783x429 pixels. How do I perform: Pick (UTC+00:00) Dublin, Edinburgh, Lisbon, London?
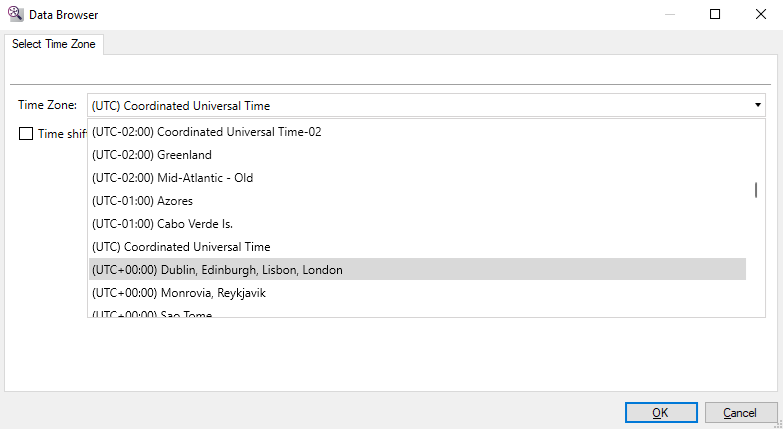417,270
